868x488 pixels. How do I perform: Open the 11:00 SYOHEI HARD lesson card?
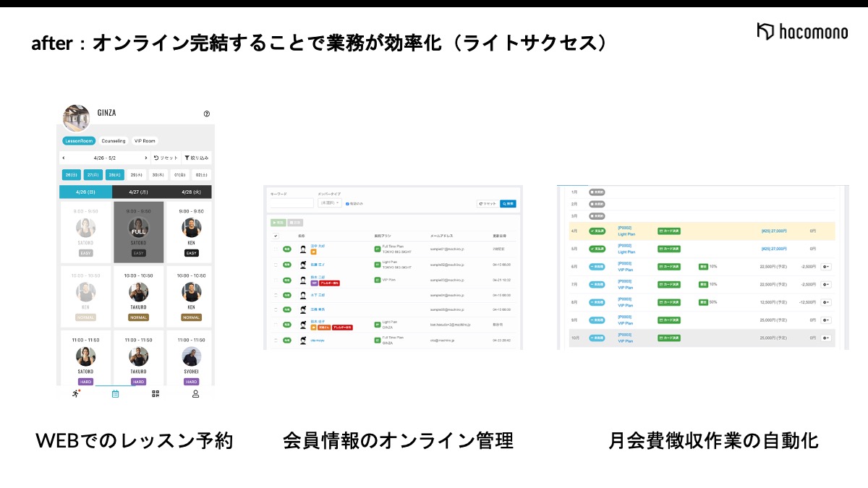191,359
